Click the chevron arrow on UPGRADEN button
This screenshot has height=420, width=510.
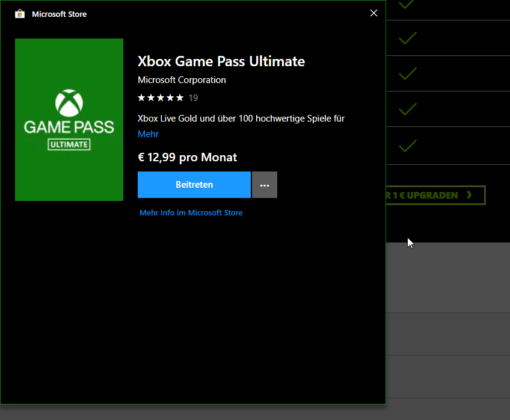tap(469, 195)
